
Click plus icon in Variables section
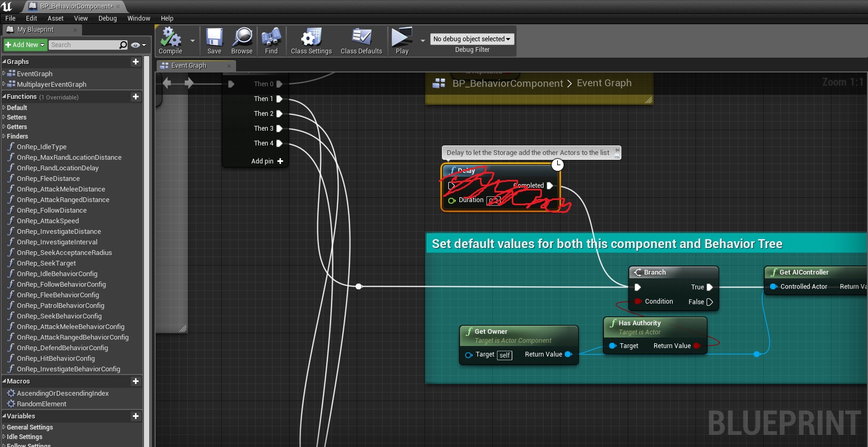click(x=135, y=416)
